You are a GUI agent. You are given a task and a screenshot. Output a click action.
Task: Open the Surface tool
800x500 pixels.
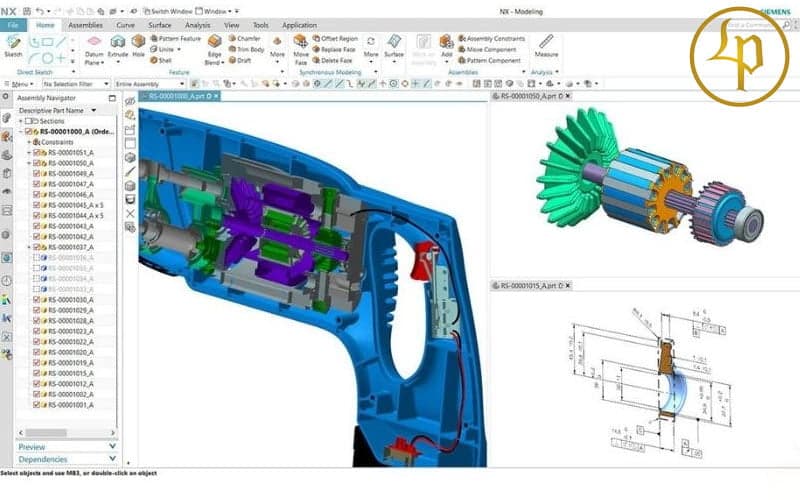coord(394,46)
